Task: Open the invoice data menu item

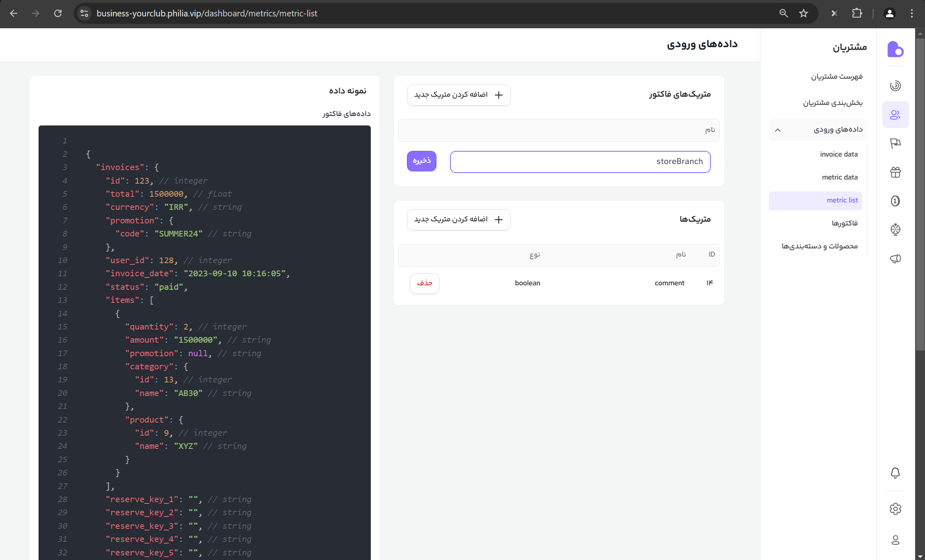Action: (x=838, y=154)
